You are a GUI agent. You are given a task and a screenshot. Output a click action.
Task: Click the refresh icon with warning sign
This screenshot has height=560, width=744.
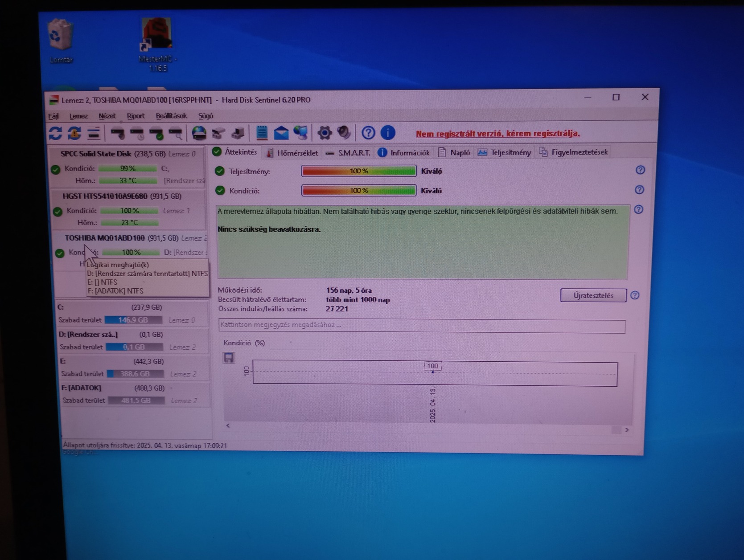coord(74,133)
